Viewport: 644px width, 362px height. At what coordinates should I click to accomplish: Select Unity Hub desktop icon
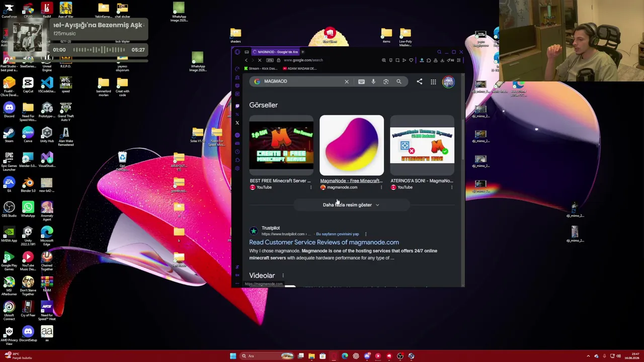pos(47,135)
